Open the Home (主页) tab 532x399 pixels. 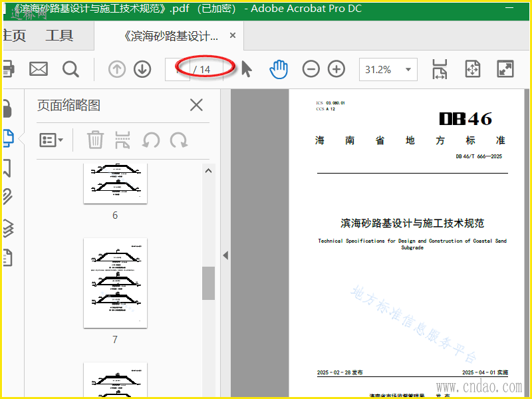[x=14, y=36]
